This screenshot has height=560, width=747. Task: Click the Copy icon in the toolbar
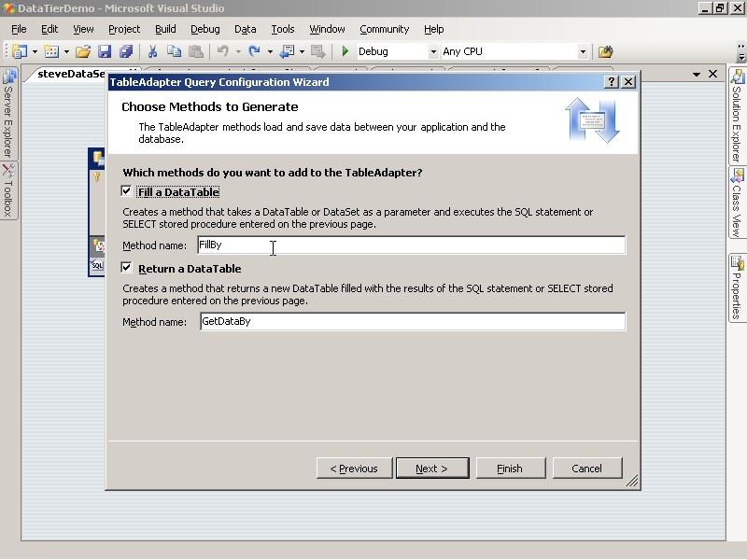coord(175,51)
